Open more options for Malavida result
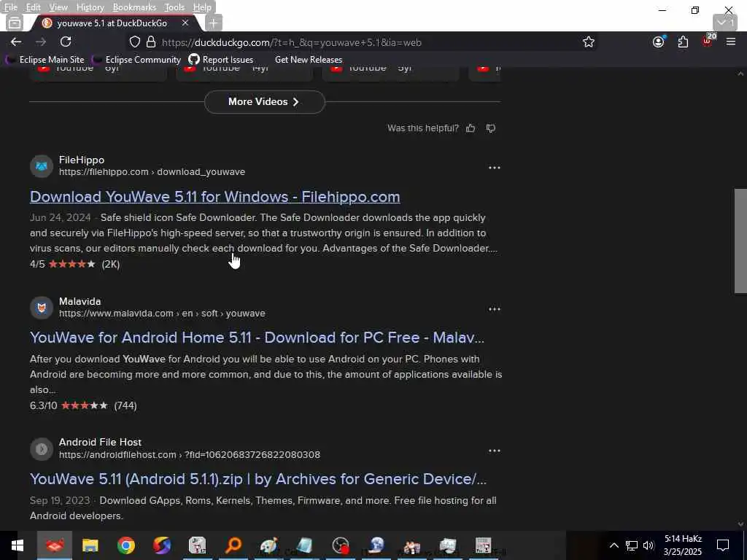747x560 pixels. (494, 309)
